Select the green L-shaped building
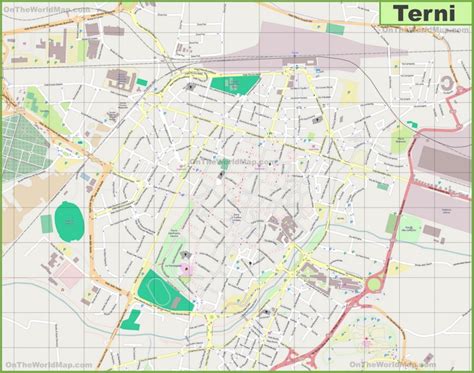This screenshot has width=474, height=373. [131, 320]
